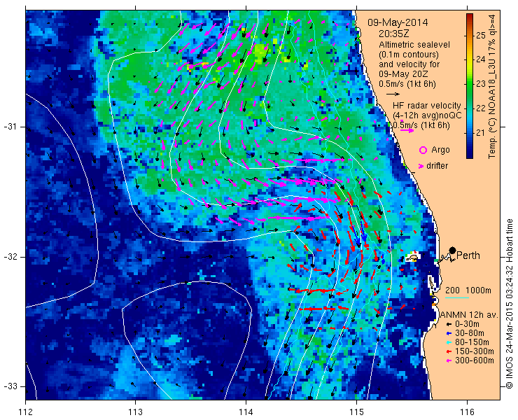Click the latitude axis label -32
518x420 pixels.
pyautogui.click(x=10, y=257)
